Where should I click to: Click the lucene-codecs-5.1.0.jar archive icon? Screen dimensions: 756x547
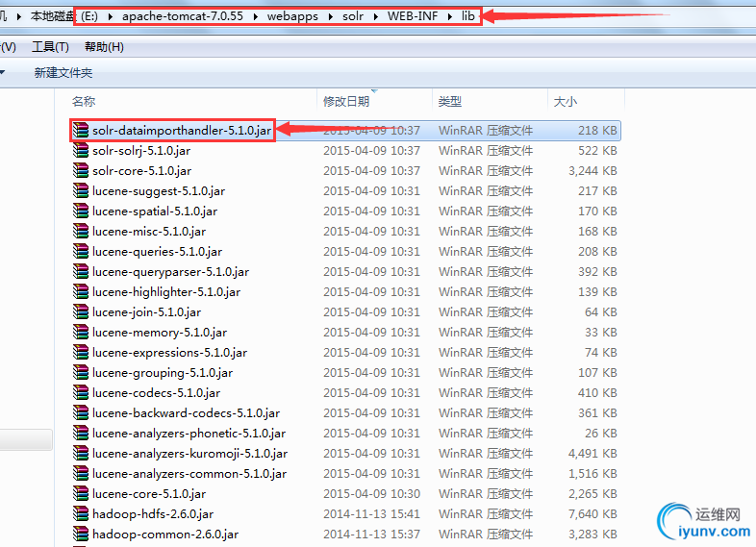point(81,393)
